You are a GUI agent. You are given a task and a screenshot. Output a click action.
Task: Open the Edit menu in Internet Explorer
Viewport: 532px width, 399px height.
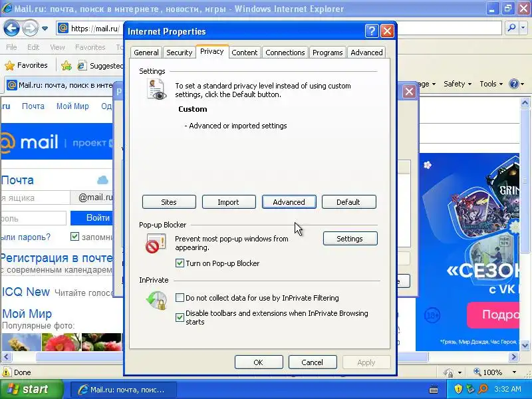33,47
